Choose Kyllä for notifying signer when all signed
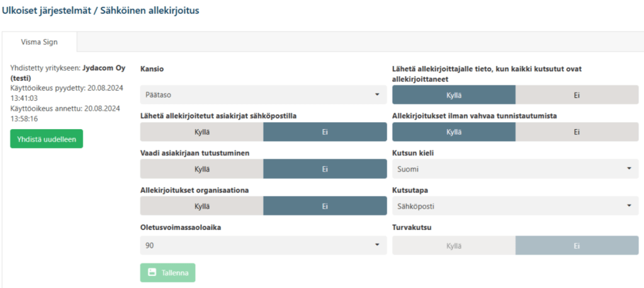The height and width of the screenshot is (288, 644). [454, 95]
